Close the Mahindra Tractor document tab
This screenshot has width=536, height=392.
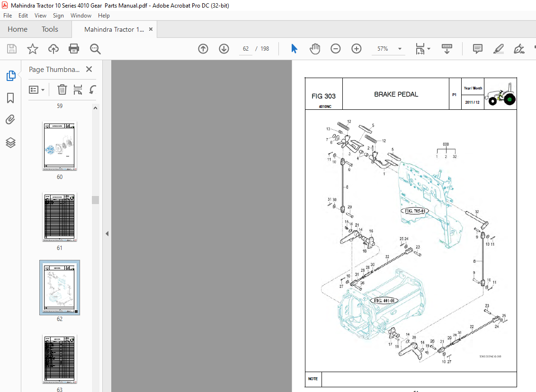[151, 29]
